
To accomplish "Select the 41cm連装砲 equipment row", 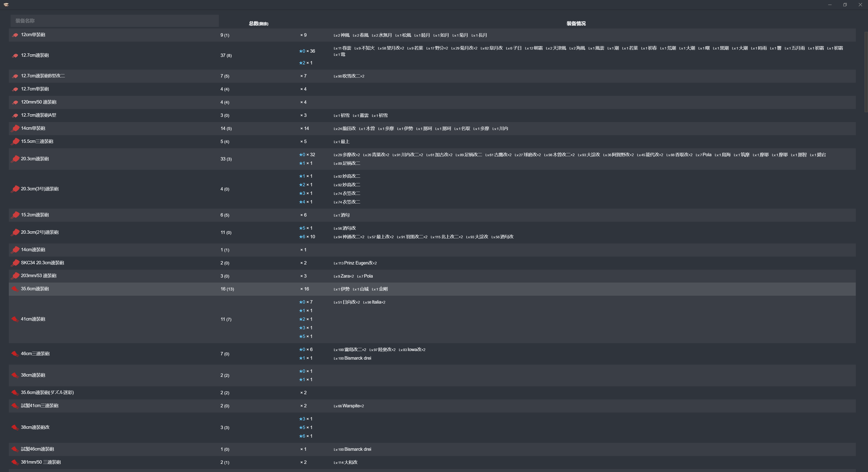I will 33,319.
